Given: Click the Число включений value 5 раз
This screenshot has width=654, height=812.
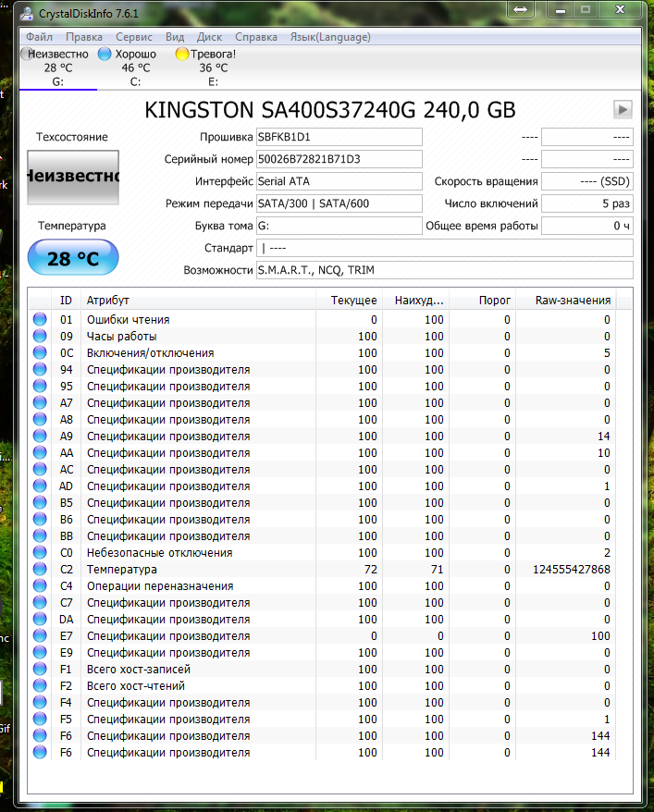Looking at the screenshot, I should (587, 203).
